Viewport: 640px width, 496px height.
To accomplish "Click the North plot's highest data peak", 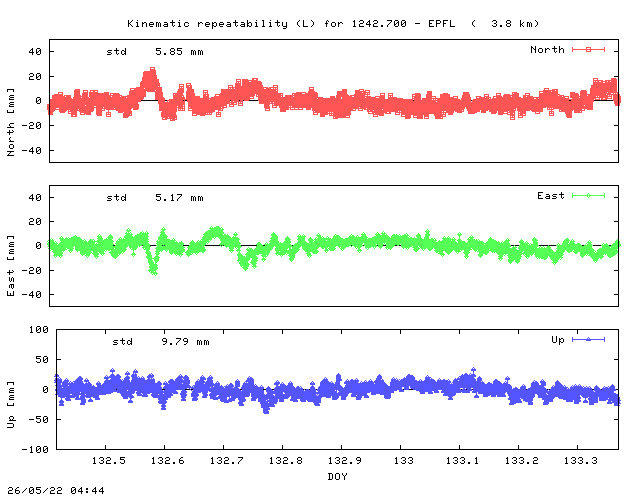I will pyautogui.click(x=152, y=70).
